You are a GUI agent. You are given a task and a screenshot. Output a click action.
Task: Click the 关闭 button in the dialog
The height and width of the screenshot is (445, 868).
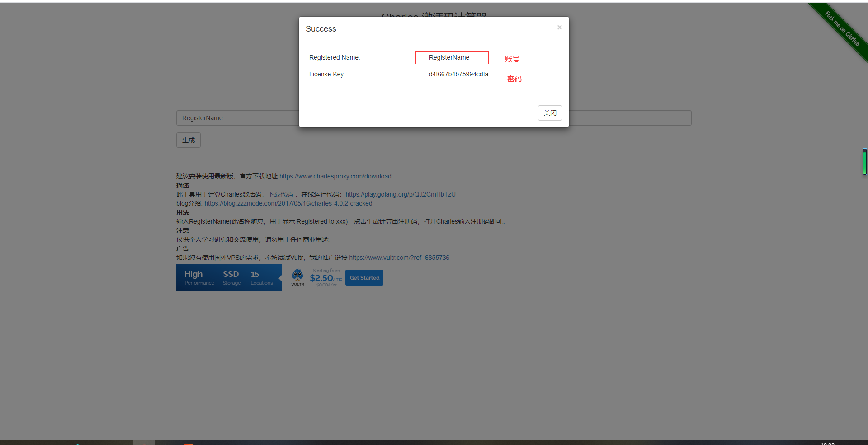click(x=550, y=113)
